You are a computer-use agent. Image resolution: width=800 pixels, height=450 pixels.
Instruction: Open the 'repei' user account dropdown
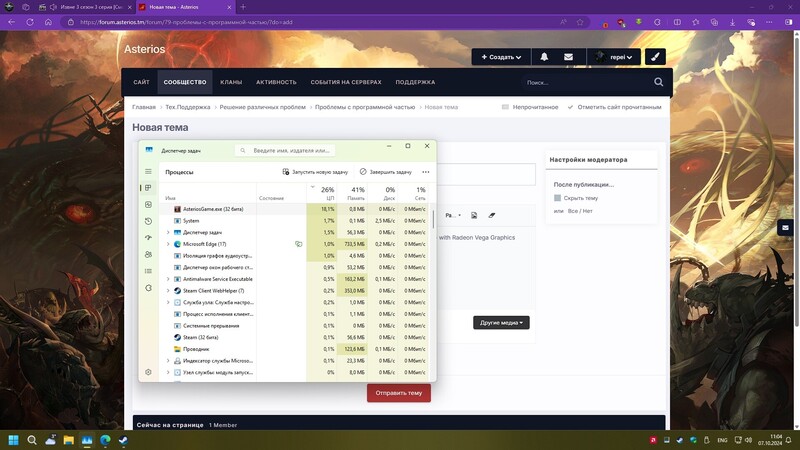[614, 57]
